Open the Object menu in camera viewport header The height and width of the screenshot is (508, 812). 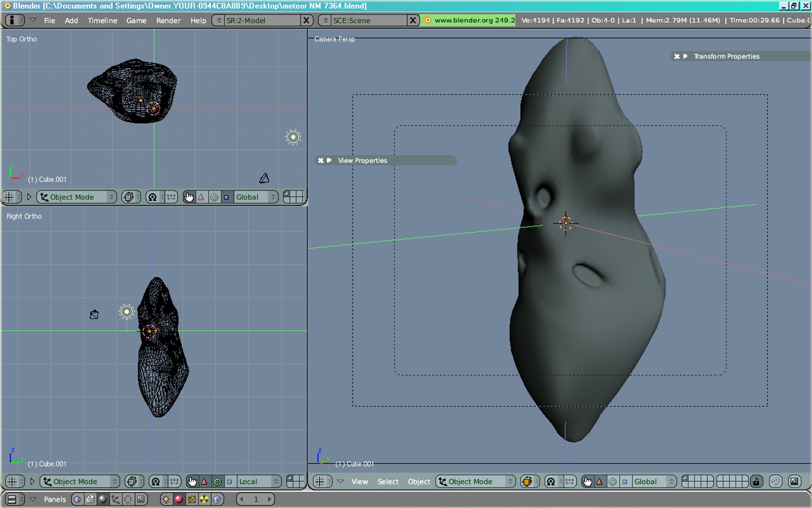tap(419, 481)
